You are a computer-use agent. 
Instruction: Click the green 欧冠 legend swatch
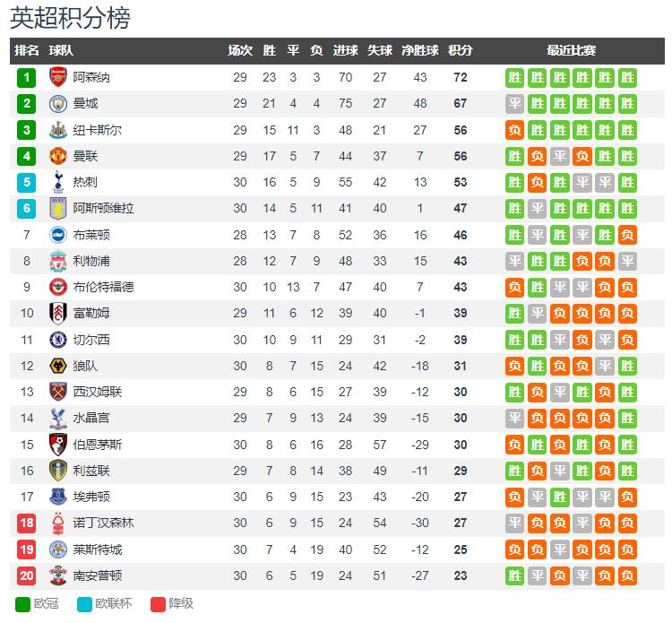(22, 604)
